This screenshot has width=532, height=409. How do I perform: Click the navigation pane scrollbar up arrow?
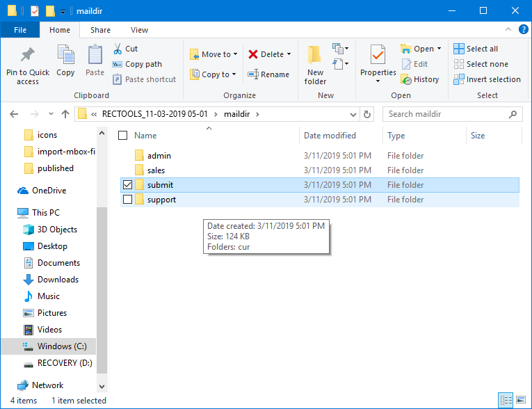click(102, 134)
